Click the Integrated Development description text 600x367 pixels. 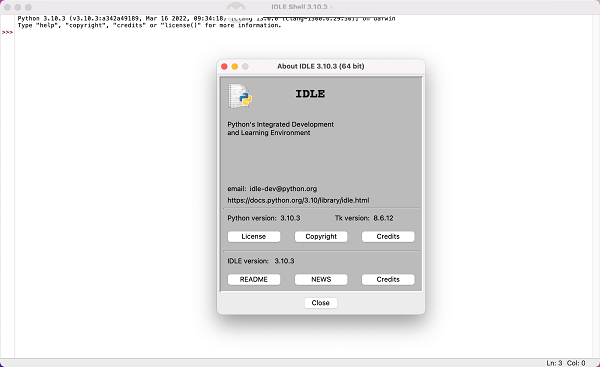coord(280,129)
